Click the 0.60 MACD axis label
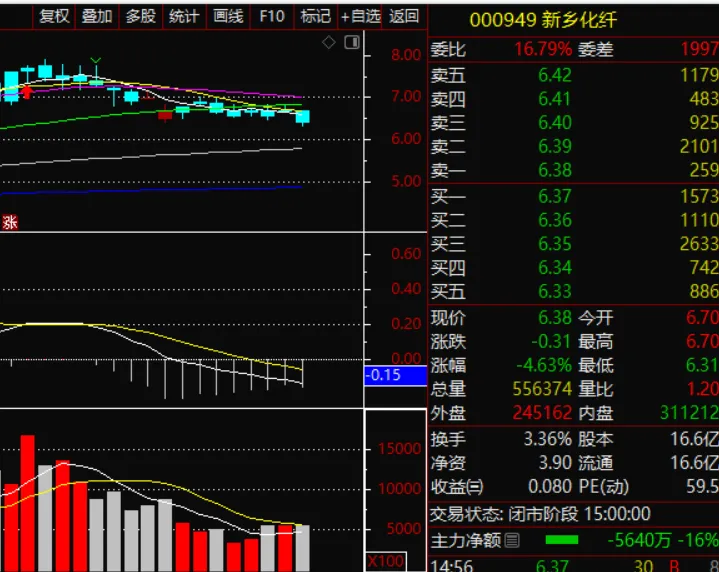Viewport: 719px width, 572px height. [x=406, y=254]
